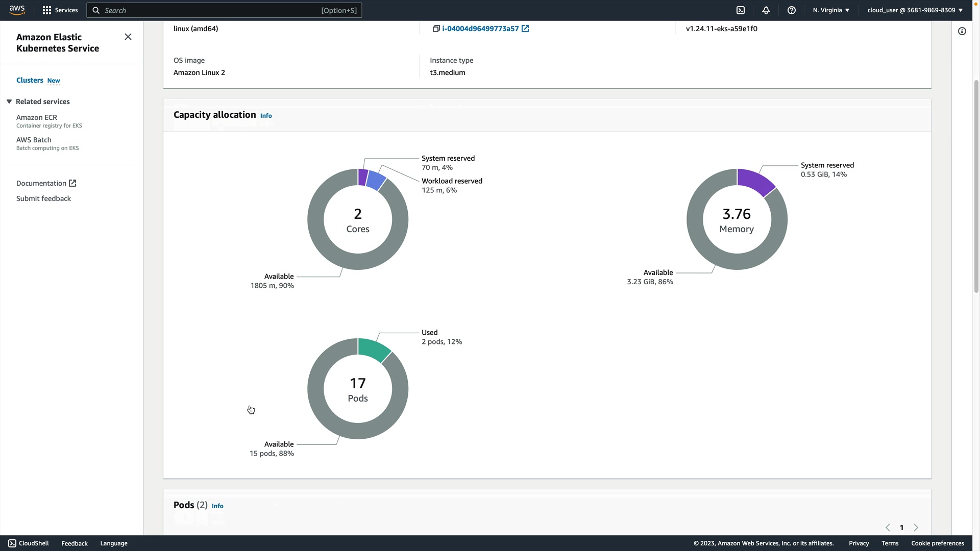Image resolution: width=980 pixels, height=551 pixels.
Task: Close the Amazon EKS side navigation
Action: pyautogui.click(x=128, y=37)
